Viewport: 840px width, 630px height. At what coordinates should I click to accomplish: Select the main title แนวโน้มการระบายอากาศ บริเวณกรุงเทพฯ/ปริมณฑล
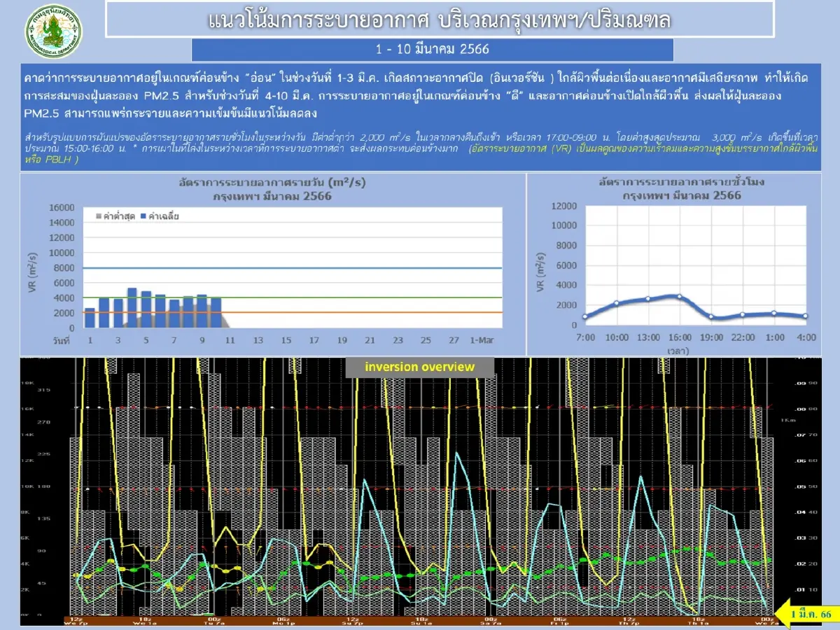440,20
